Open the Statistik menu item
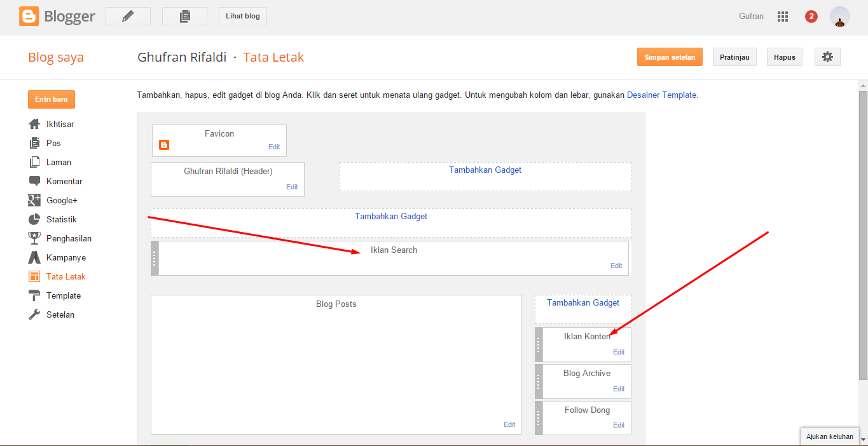868x446 pixels. (x=61, y=219)
